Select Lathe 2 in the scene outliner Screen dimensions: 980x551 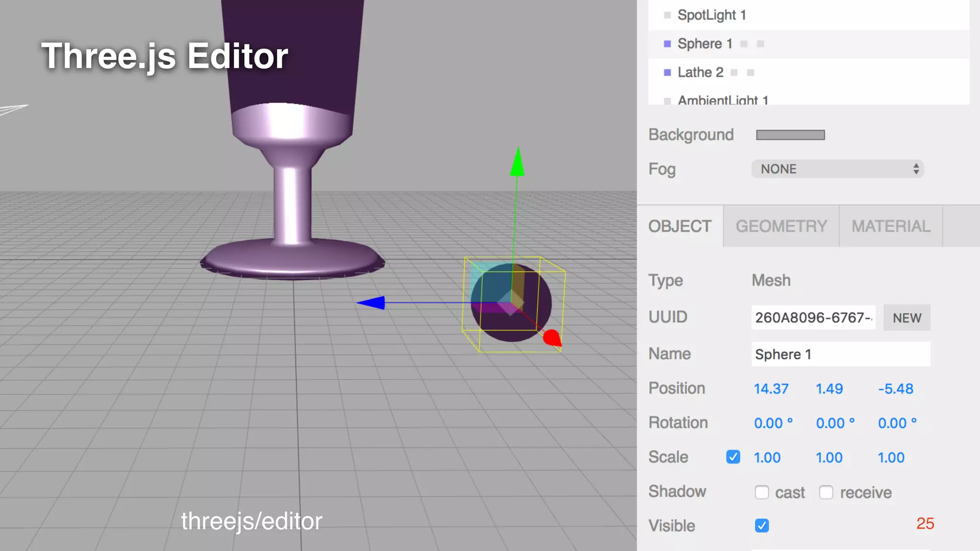click(x=700, y=73)
